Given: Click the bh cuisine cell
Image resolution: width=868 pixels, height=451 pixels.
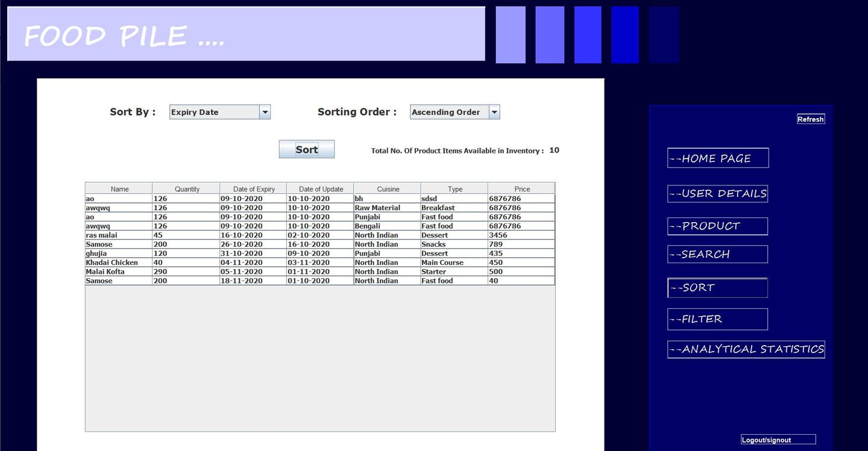Looking at the screenshot, I should pos(388,199).
